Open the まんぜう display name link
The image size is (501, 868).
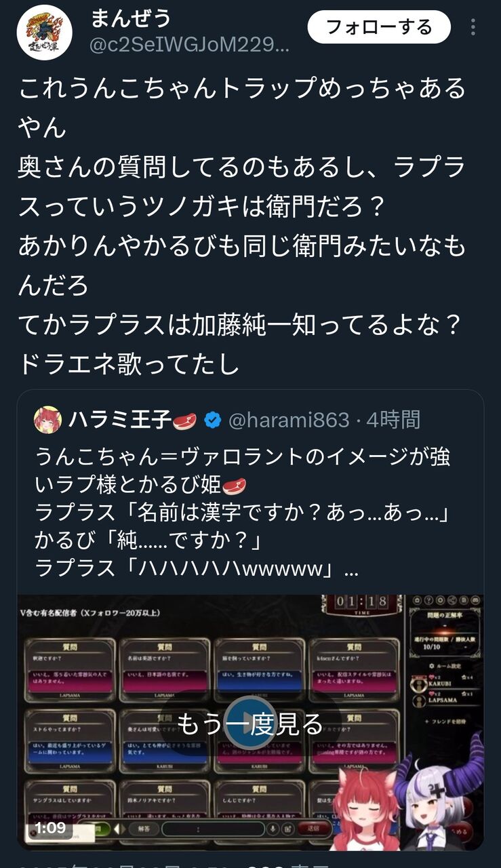130,18
